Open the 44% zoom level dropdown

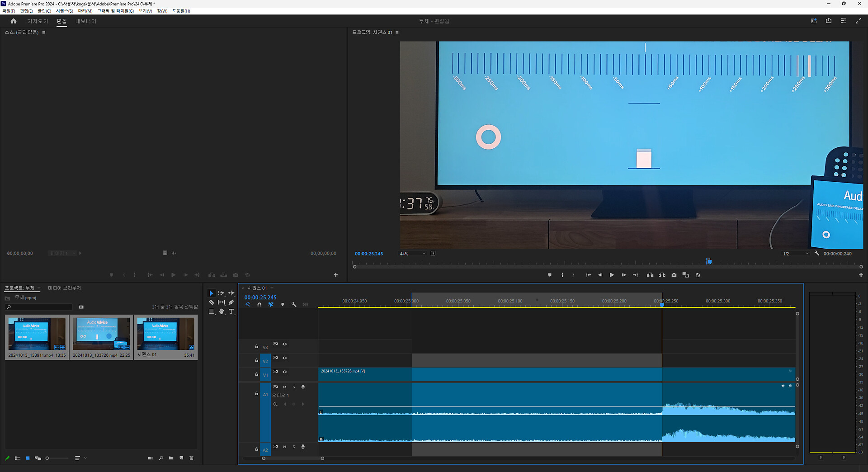412,254
